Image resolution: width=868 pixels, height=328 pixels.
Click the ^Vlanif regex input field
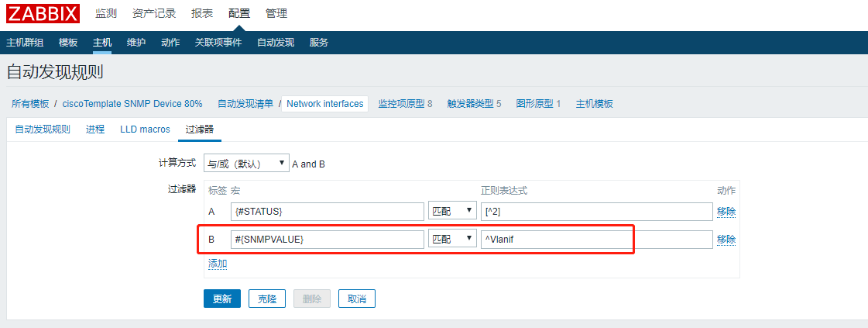point(597,240)
